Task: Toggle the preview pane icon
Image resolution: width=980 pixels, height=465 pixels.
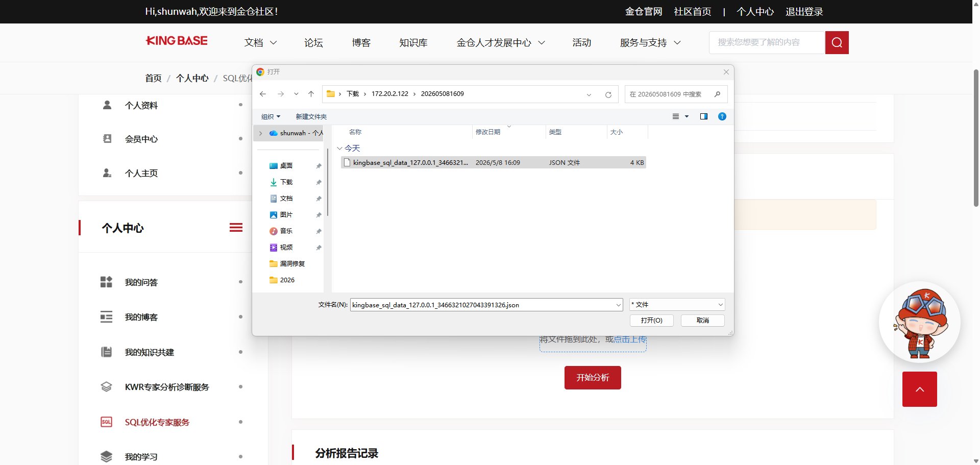Action: pos(704,116)
